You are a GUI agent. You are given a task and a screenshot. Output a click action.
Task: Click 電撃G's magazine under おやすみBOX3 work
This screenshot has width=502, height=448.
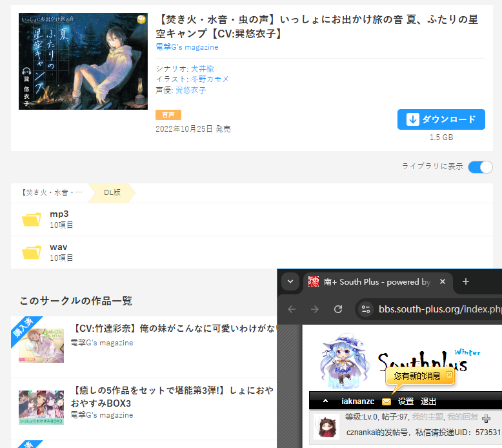coord(102,415)
